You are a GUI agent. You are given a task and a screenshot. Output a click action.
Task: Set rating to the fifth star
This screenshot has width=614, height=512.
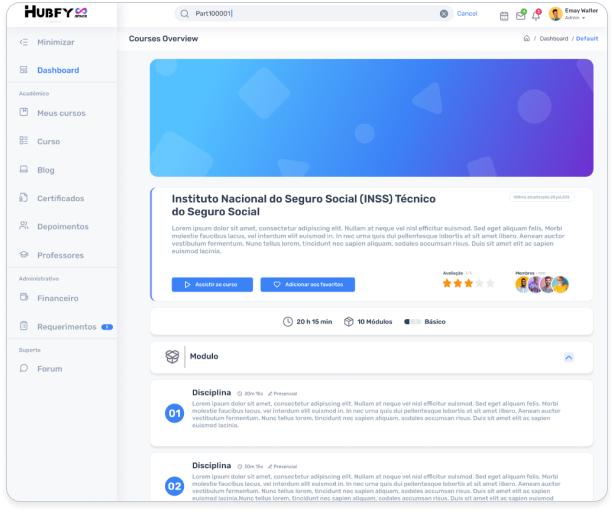pos(490,283)
